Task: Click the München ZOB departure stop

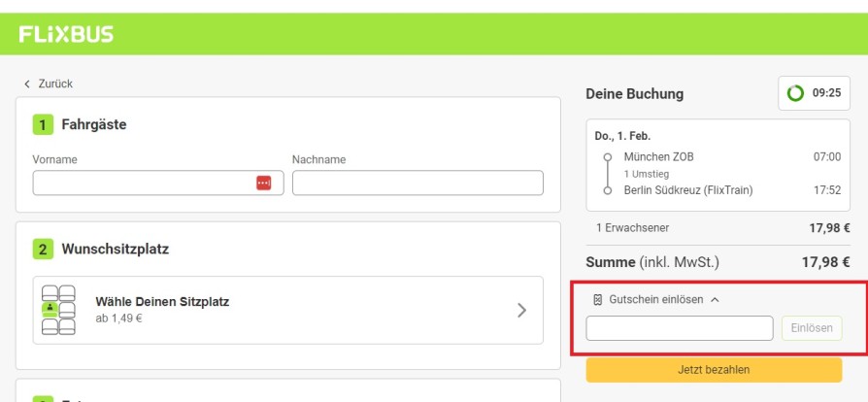Action: pos(658,157)
